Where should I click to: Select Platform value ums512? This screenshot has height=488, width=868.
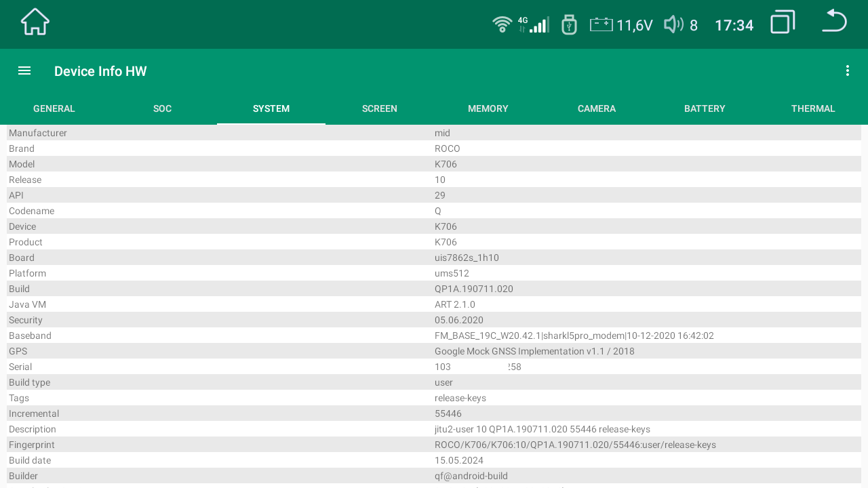(x=452, y=273)
